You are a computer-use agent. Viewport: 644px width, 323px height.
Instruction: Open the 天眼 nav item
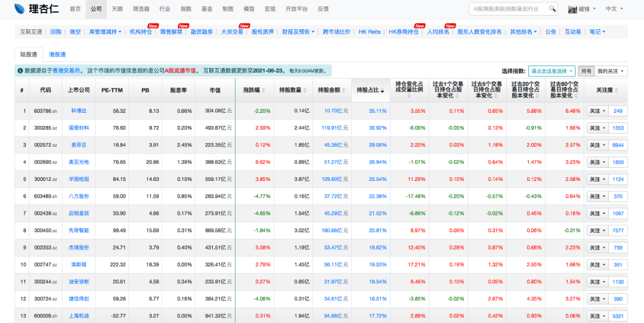pyautogui.click(x=117, y=8)
